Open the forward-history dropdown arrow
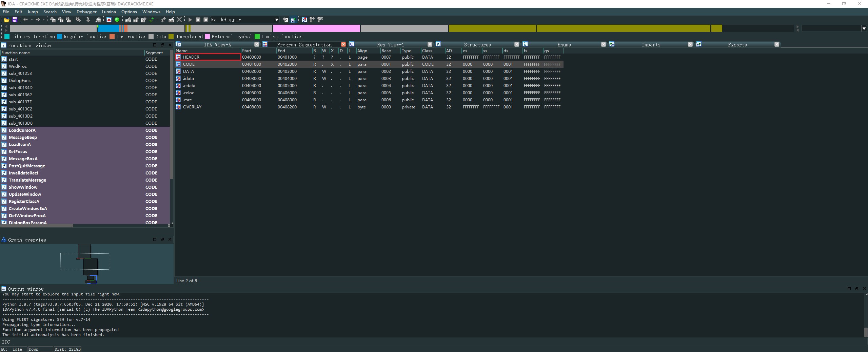 click(x=43, y=20)
